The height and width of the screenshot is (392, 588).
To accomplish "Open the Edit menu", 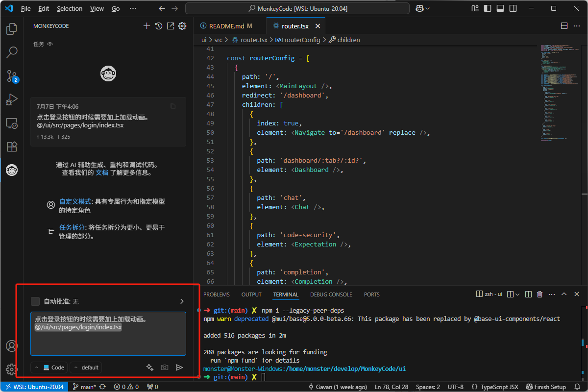I will click(x=44, y=8).
